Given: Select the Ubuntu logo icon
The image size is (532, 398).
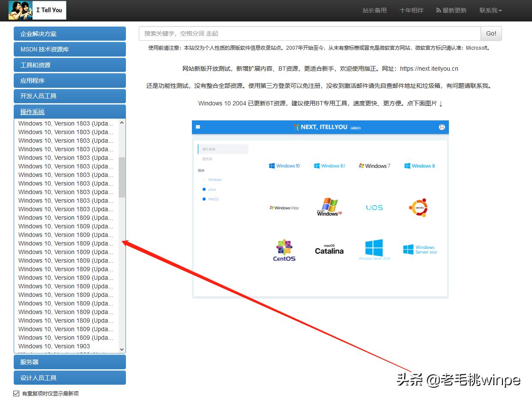Looking at the screenshot, I should [418, 208].
